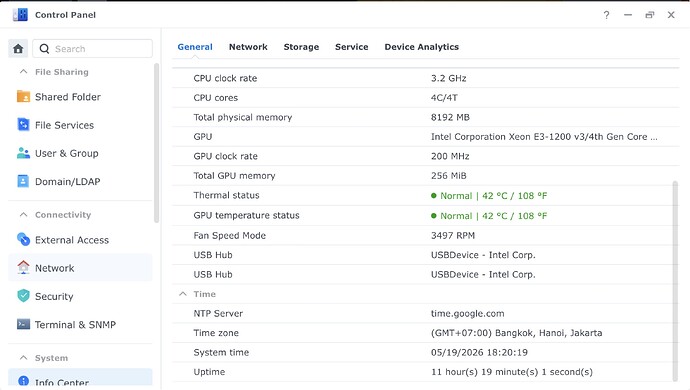Switch to the Network tab
Screen dimensions: 690x390
coord(248,47)
